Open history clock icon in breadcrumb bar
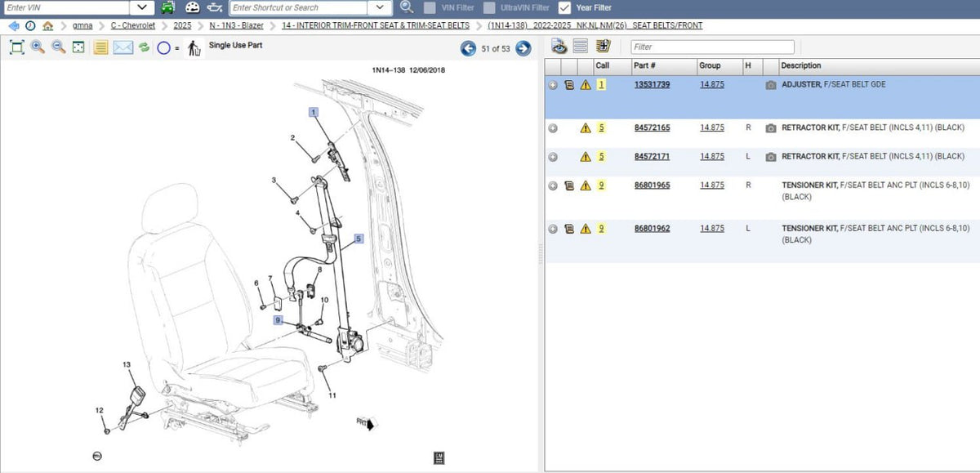This screenshot has width=980, height=473. pyautogui.click(x=30, y=25)
